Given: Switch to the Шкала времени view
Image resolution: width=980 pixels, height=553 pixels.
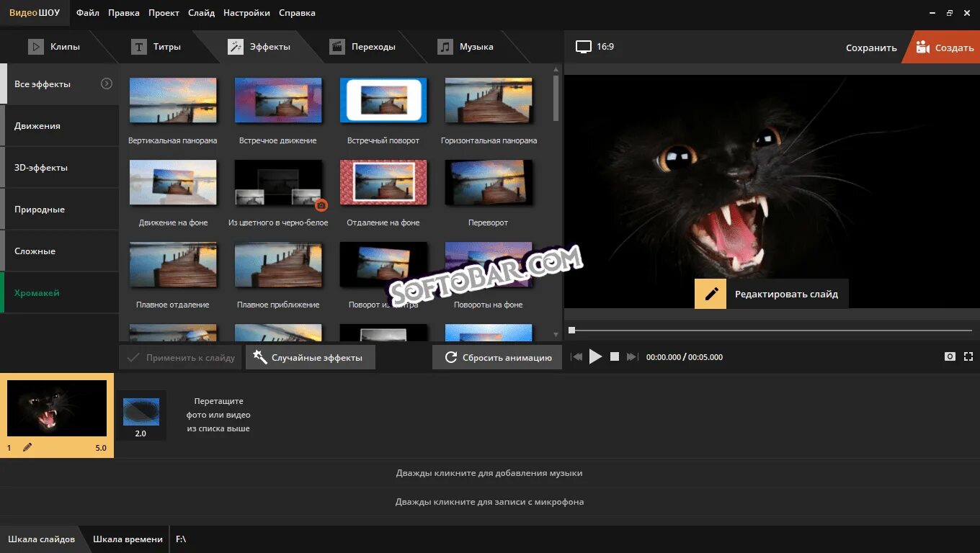Looking at the screenshot, I should click(x=128, y=539).
